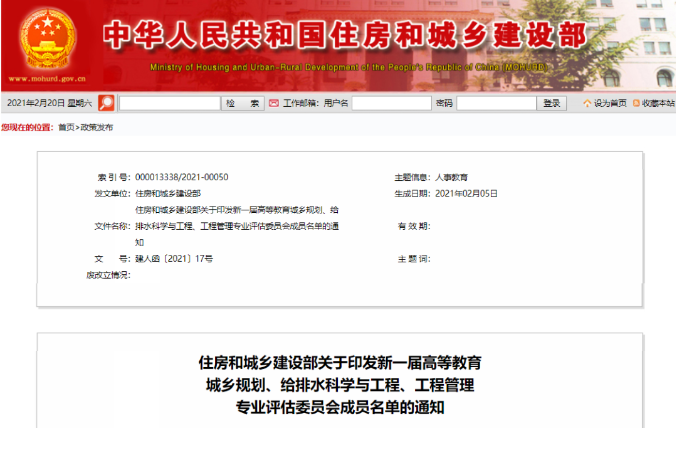The image size is (676, 451).
Task: Click the 检索 search button
Action: click(243, 103)
